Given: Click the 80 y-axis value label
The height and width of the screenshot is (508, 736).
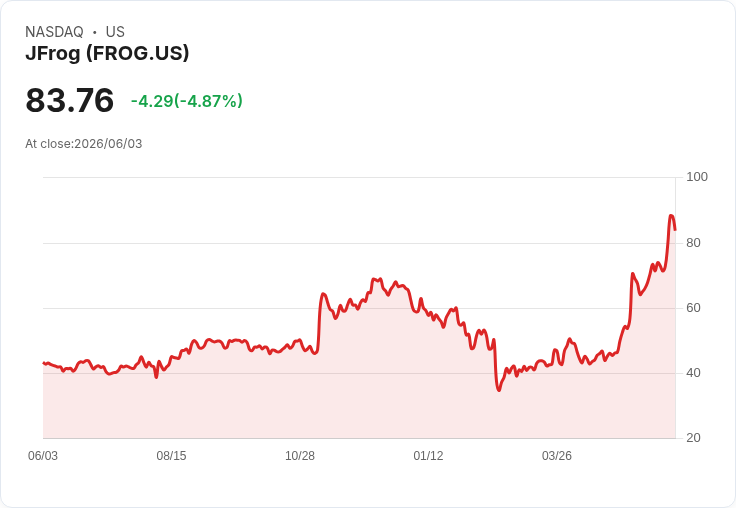Looking at the screenshot, I should [693, 243].
